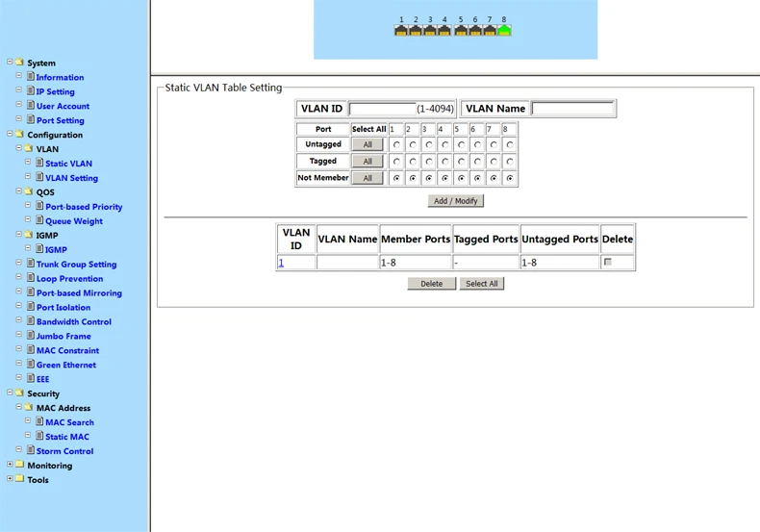Click All button in Not Member row
This screenshot has height=532, width=760.
coord(367,178)
